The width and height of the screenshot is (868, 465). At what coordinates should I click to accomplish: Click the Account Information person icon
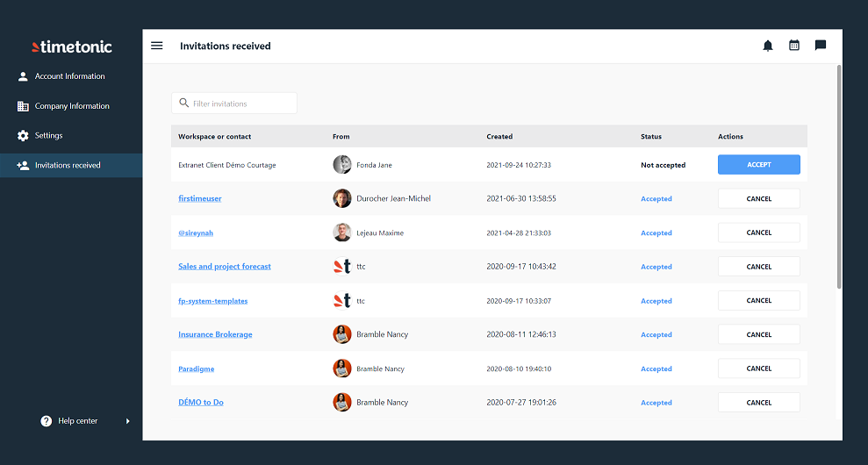[x=23, y=76]
